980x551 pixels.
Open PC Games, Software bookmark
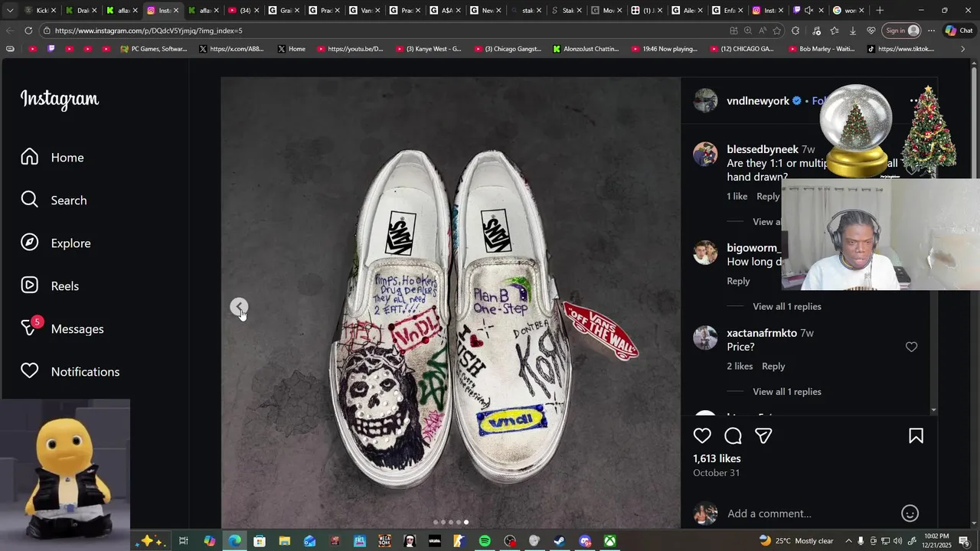click(x=154, y=49)
